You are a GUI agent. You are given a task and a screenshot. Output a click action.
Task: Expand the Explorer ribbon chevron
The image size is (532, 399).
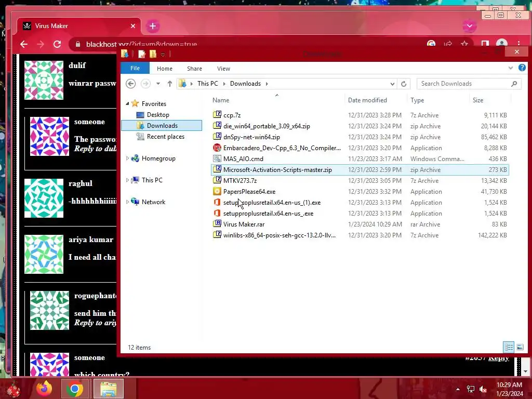point(511,68)
